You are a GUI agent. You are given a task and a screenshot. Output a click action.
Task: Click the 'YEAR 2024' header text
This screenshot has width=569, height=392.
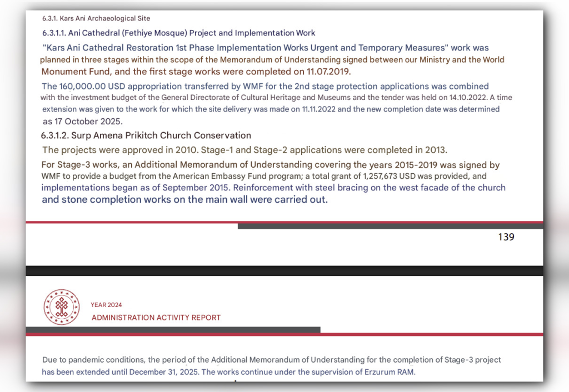[x=106, y=305]
